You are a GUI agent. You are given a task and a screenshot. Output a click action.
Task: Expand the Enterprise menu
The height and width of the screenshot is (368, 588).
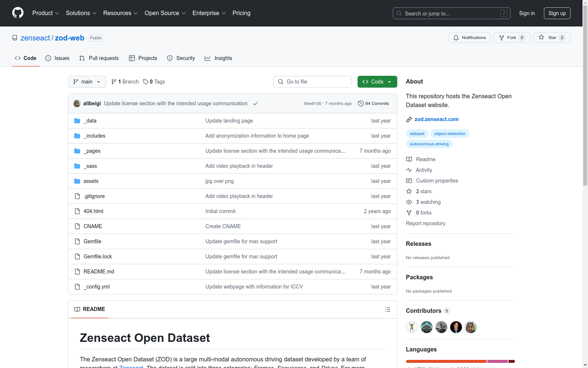(209, 13)
